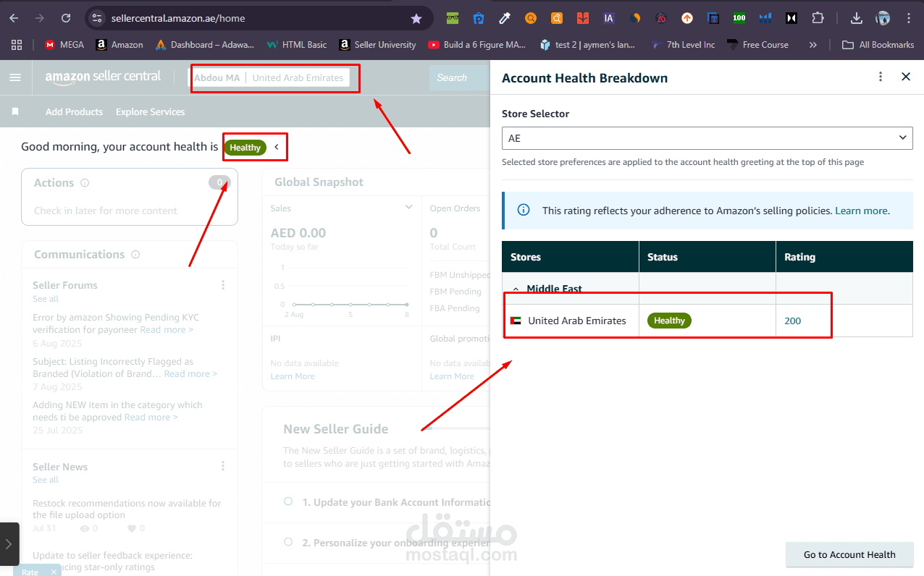View site information icon in address bar

[97, 18]
